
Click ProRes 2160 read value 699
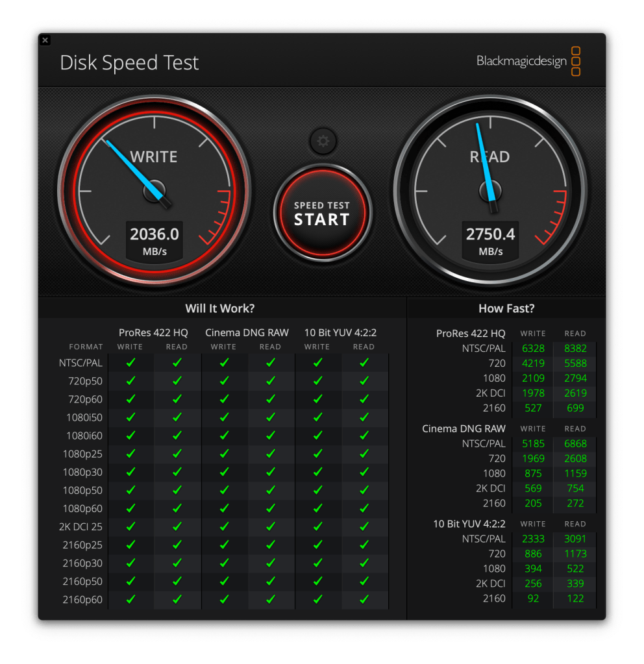[575, 408]
